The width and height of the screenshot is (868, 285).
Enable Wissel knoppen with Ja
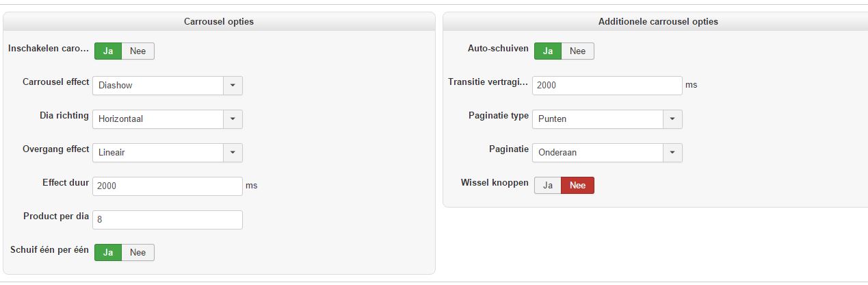pos(547,186)
